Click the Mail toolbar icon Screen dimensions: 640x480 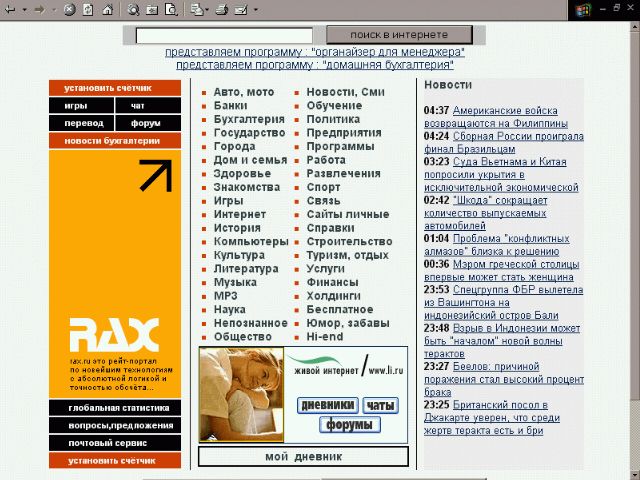pos(197,9)
